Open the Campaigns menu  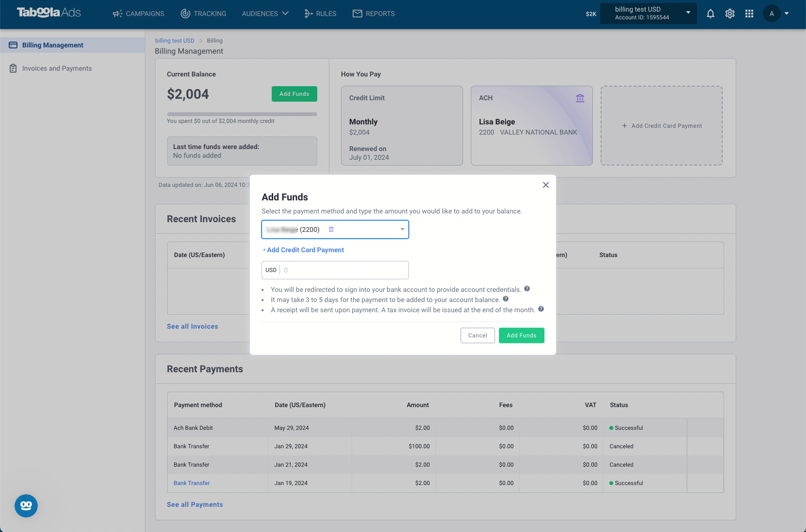139,14
